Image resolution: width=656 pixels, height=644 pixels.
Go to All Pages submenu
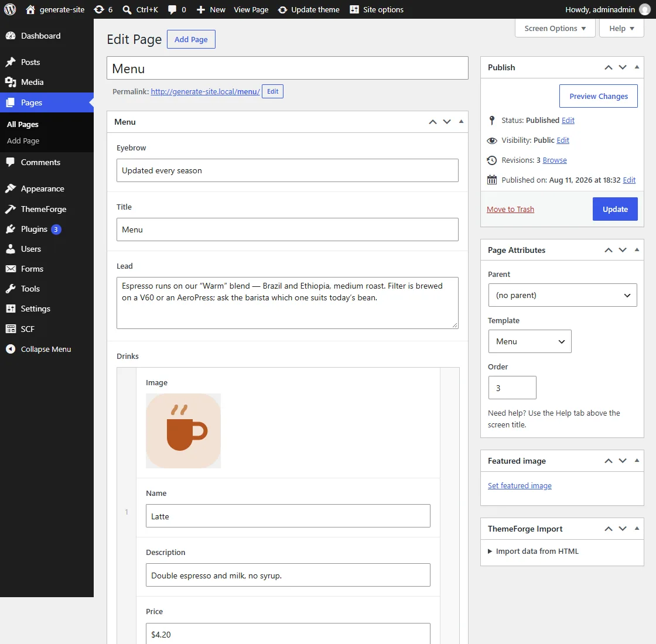(x=23, y=124)
